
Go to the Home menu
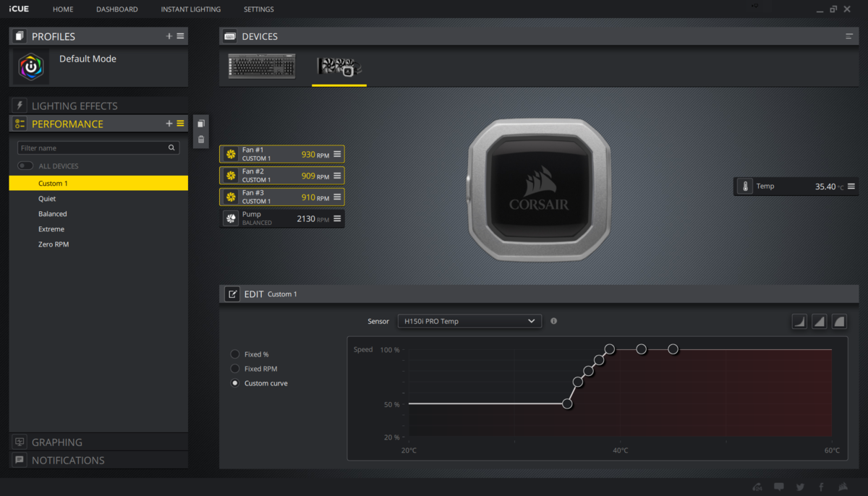(63, 9)
